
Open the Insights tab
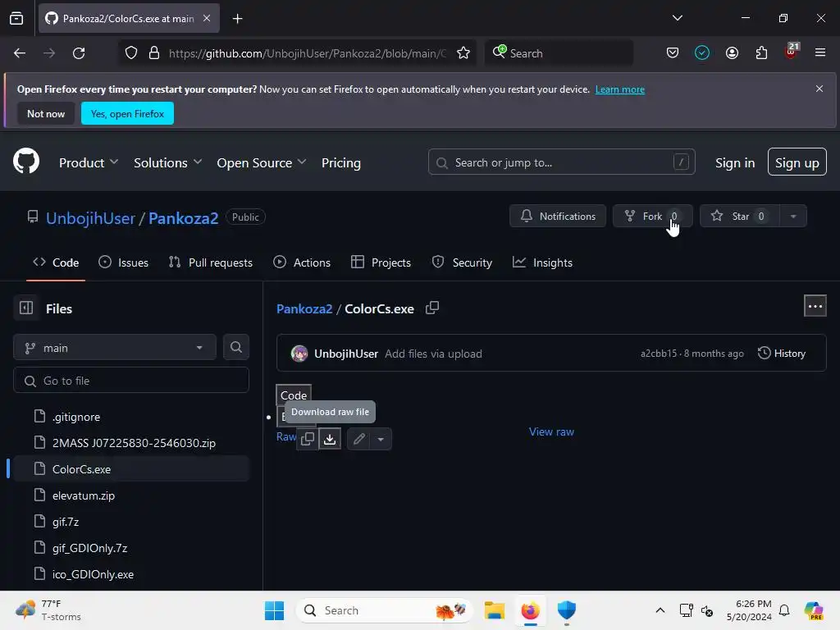point(542,262)
